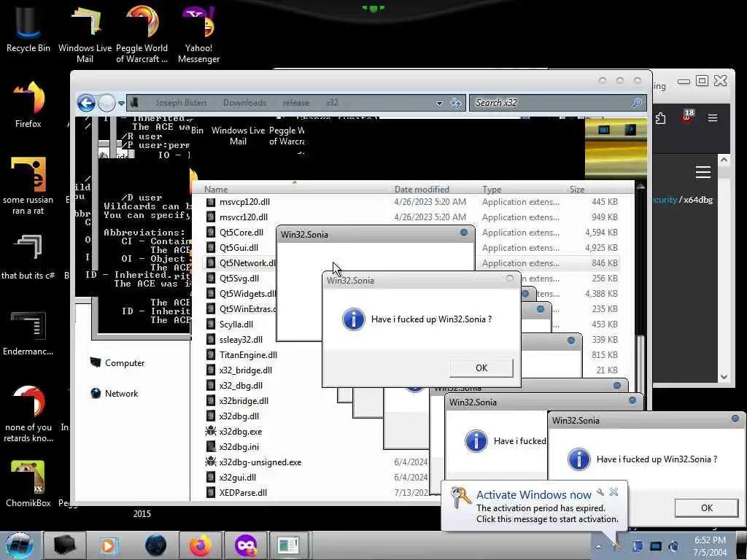The width and height of the screenshot is (747, 560).
Task: Select the msvcr120.dll file row
Action: pos(412,217)
